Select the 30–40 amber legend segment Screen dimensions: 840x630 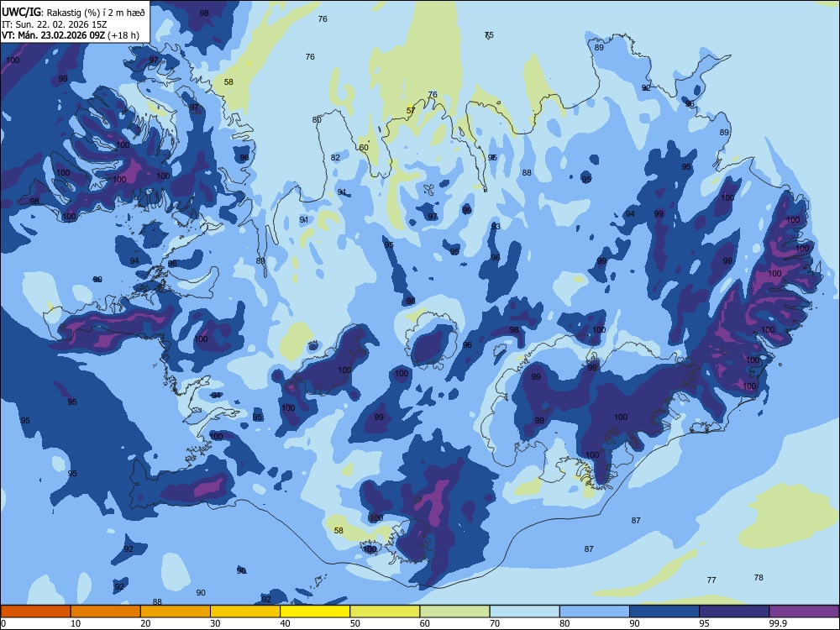click(245, 612)
